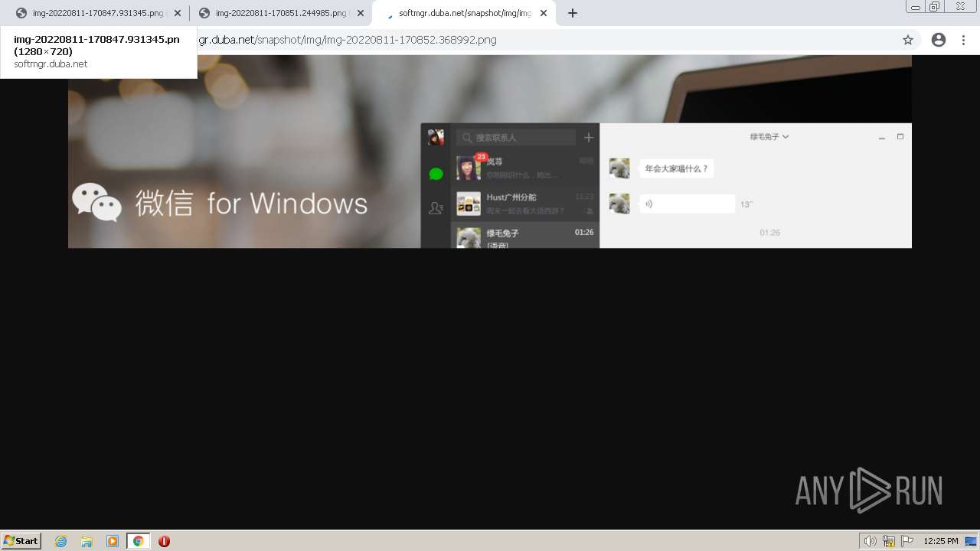Click the Show desktop button
This screenshot has width=980, height=551.
point(972,541)
